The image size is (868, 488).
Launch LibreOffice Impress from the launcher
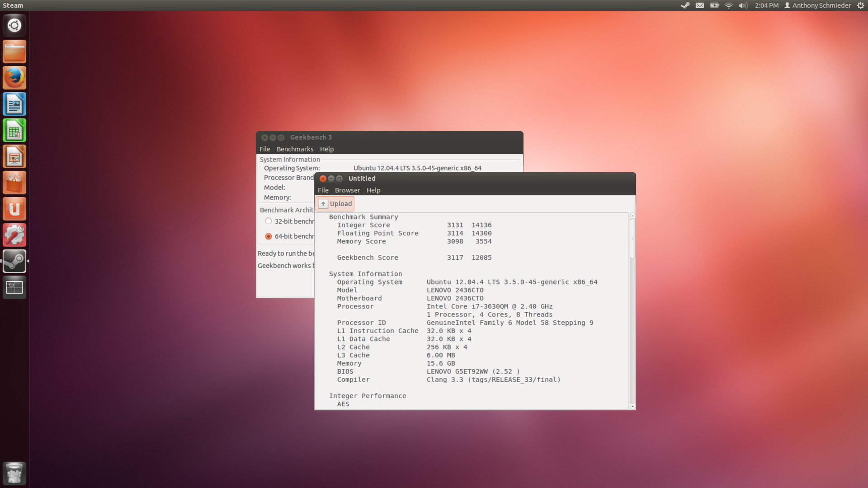(14, 156)
